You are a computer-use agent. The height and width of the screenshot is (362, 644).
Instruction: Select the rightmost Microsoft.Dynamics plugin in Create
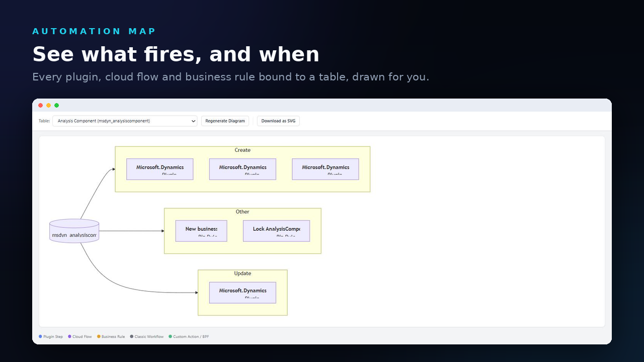[x=326, y=169]
